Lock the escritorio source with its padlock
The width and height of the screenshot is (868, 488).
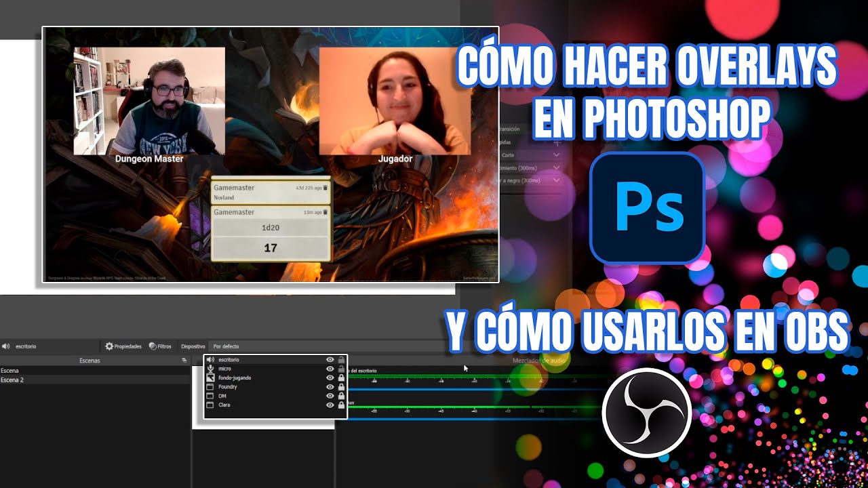341,360
